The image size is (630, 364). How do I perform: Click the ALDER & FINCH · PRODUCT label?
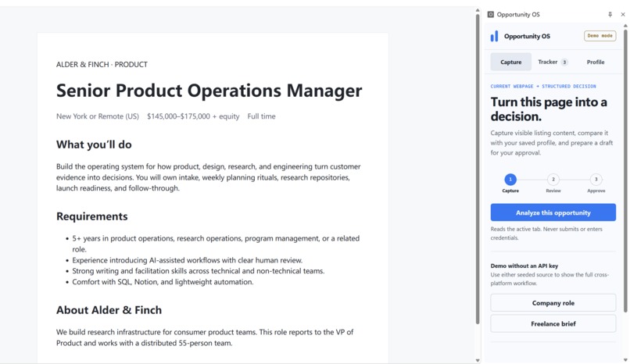tap(102, 64)
